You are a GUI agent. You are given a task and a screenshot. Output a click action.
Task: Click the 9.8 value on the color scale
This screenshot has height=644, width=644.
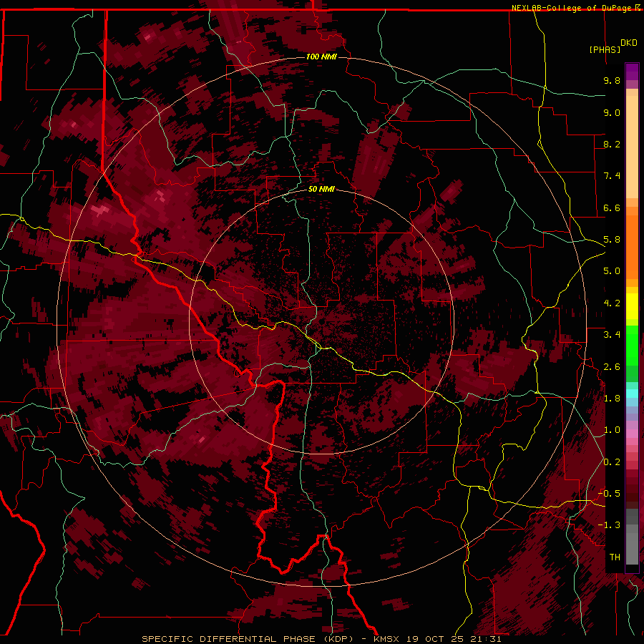click(612, 80)
